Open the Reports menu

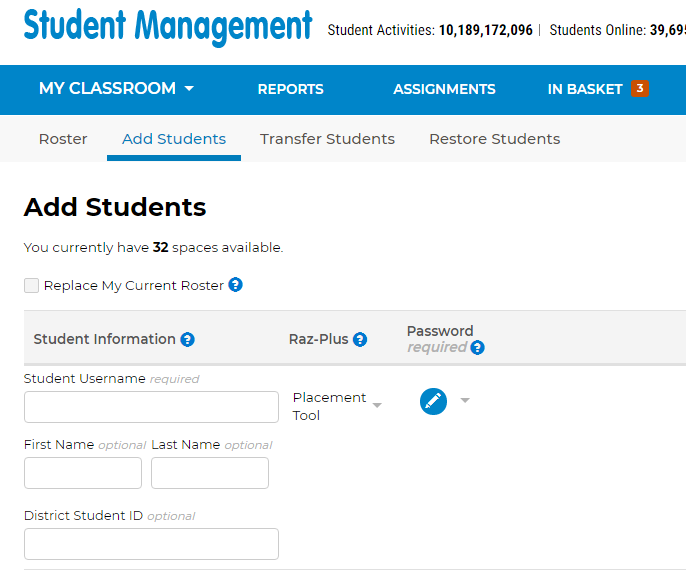(290, 89)
